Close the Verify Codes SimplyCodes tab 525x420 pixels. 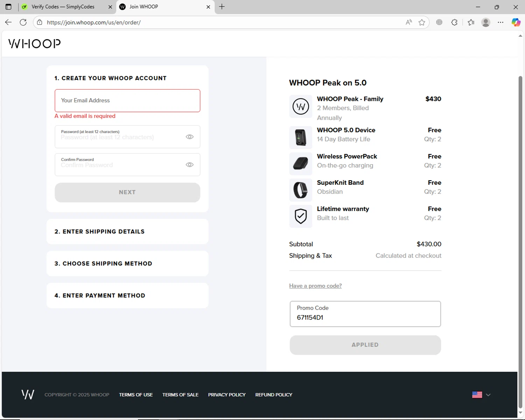[110, 7]
